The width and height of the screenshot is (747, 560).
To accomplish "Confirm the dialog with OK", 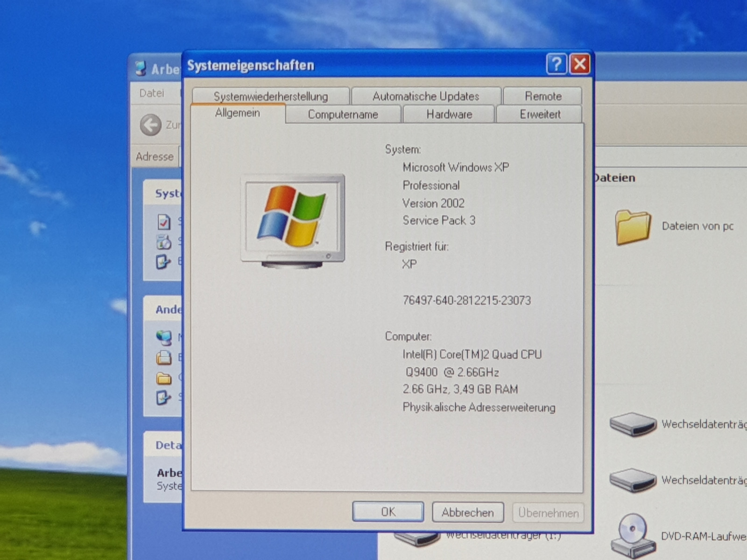I will (388, 512).
